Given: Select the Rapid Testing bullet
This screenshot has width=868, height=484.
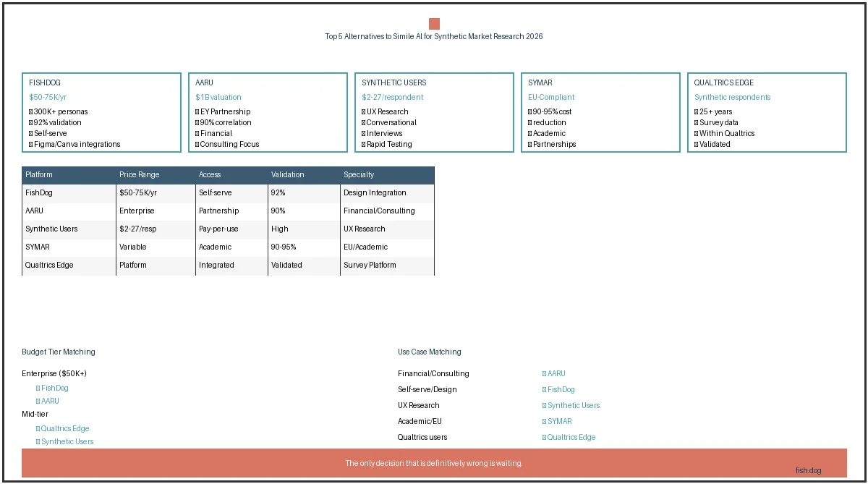Looking at the screenshot, I should (387, 144).
